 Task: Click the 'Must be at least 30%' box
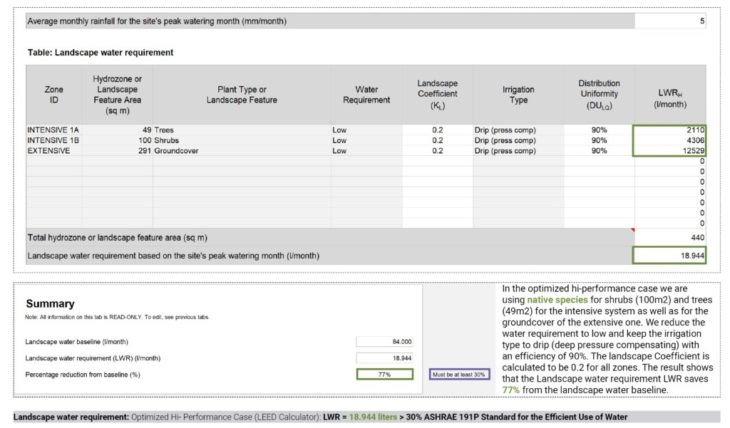pos(457,375)
